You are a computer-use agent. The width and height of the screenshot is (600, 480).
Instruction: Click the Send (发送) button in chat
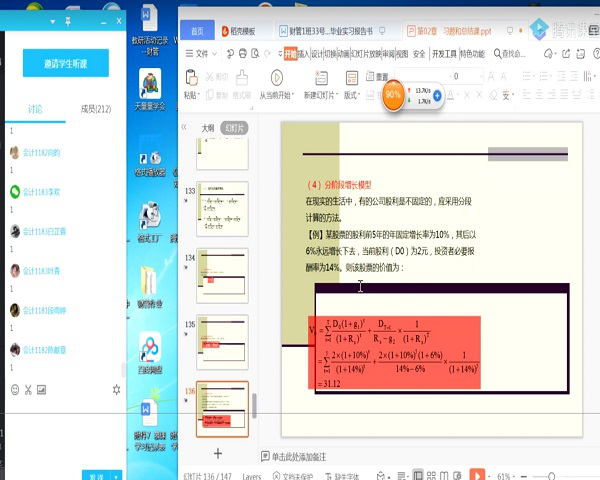[96, 475]
